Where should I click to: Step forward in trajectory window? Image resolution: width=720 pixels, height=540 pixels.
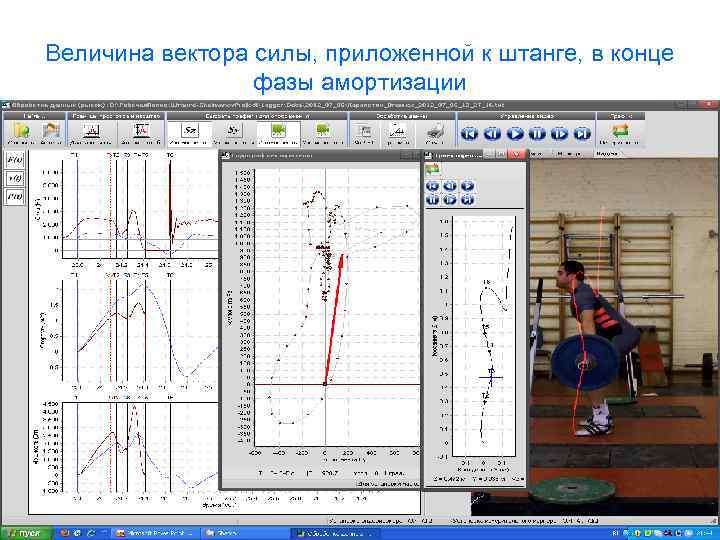[x=450, y=200]
